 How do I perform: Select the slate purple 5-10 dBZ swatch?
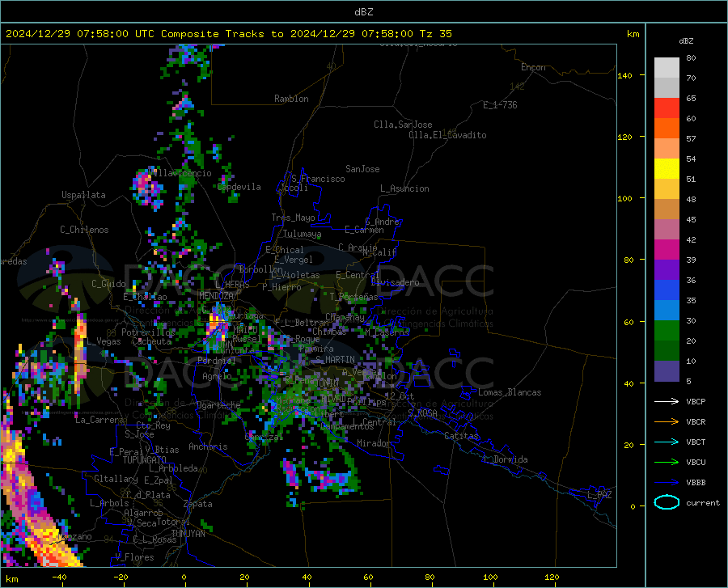point(667,371)
